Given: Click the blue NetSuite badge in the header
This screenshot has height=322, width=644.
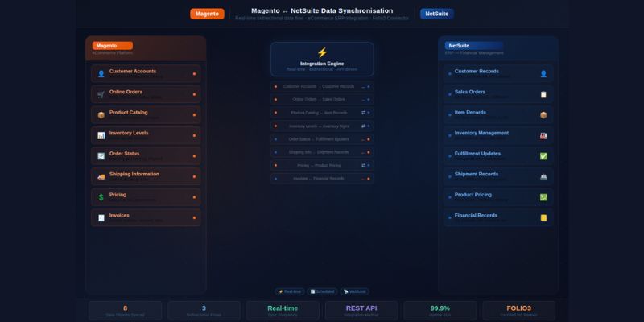Looking at the screenshot, I should coord(436,14).
